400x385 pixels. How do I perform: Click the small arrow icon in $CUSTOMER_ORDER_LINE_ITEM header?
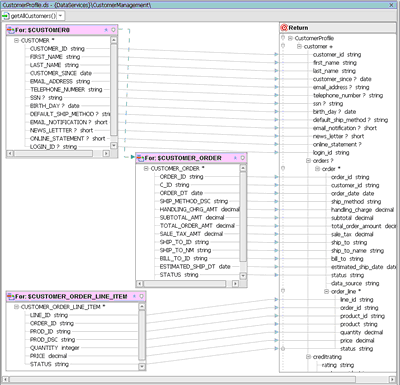pos(134,296)
